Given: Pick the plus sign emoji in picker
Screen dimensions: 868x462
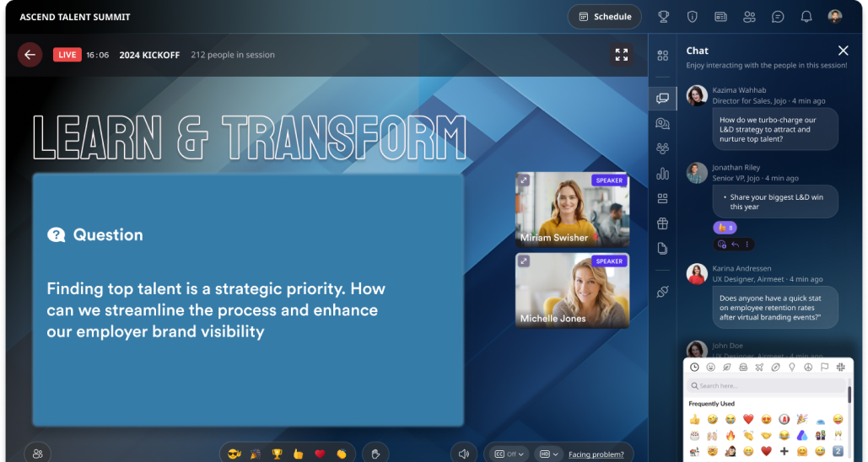Looking at the screenshot, I should tap(784, 452).
